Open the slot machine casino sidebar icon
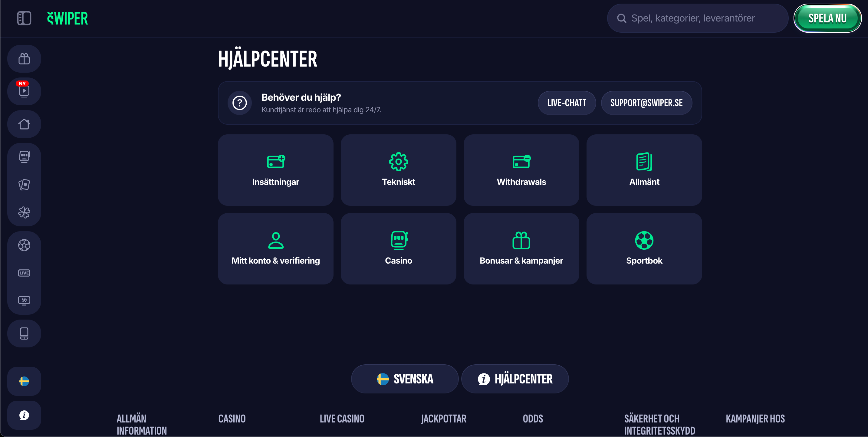868x437 pixels. click(x=24, y=157)
